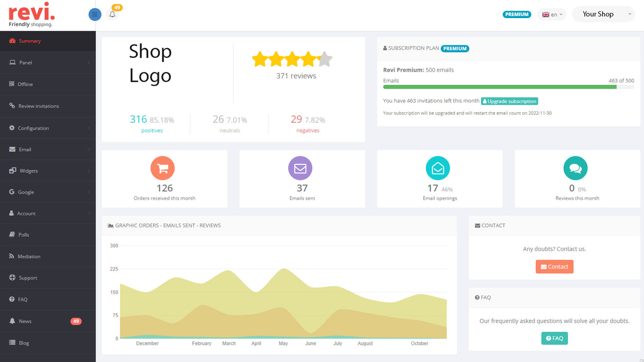Image resolution: width=644 pixels, height=362 pixels.
Task: Expand the Panel submenu chevron
Action: pyautogui.click(x=89, y=62)
